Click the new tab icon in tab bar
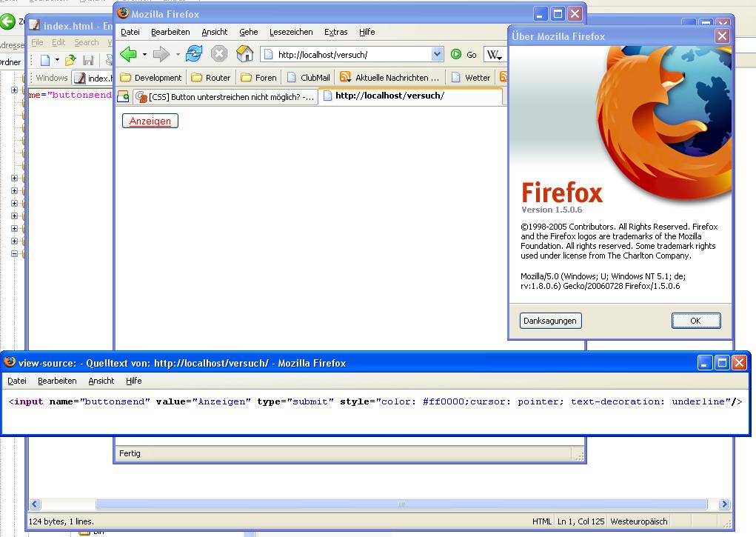This screenshot has width=756, height=537. pyautogui.click(x=124, y=96)
